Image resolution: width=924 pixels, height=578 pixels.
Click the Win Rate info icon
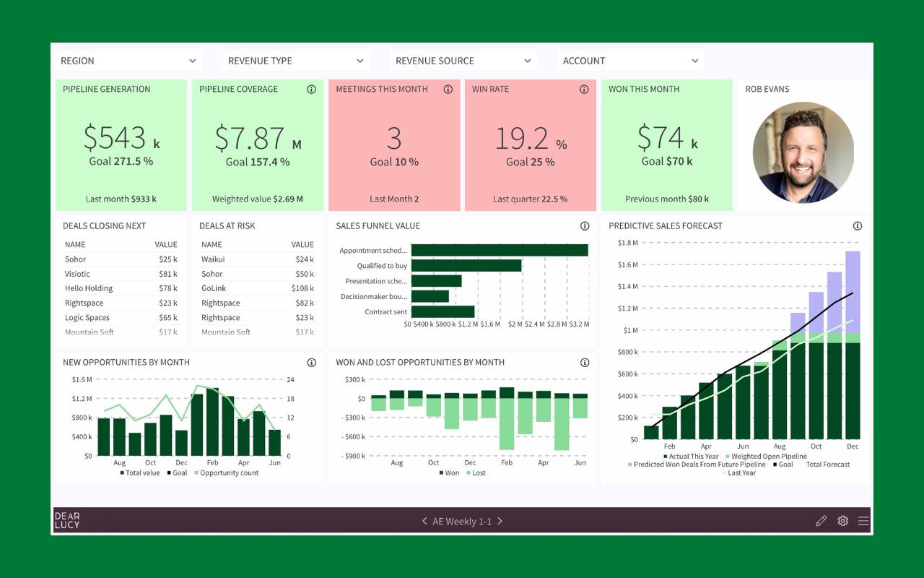pyautogui.click(x=584, y=89)
